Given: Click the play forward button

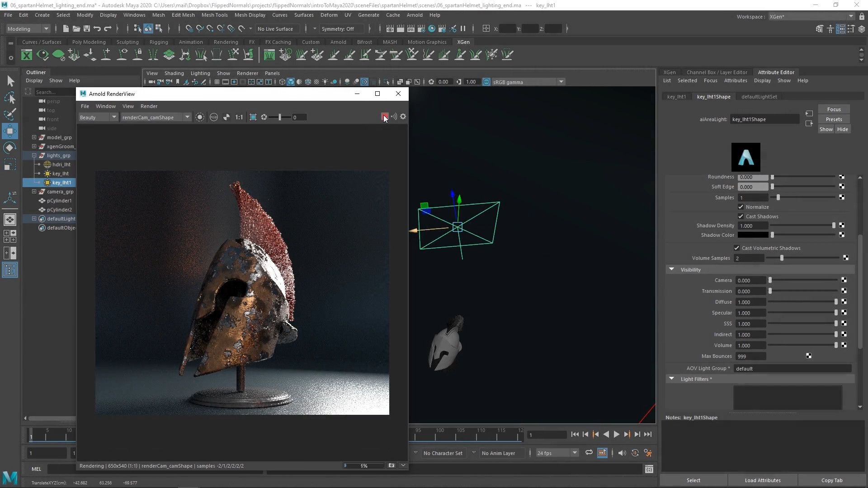Looking at the screenshot, I should point(616,434).
